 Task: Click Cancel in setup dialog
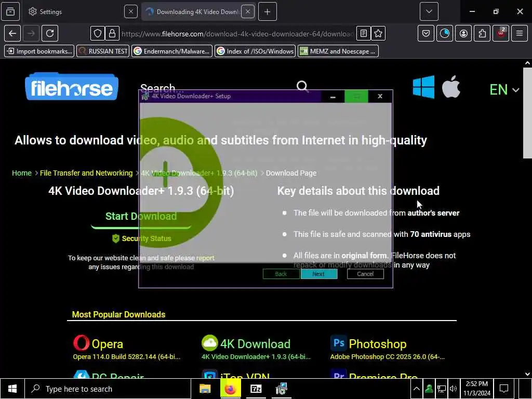(365, 274)
